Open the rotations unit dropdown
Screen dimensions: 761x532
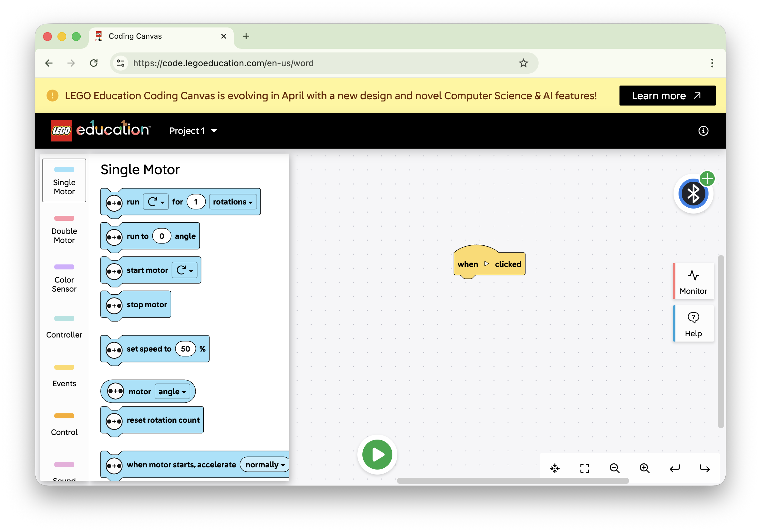tap(233, 202)
